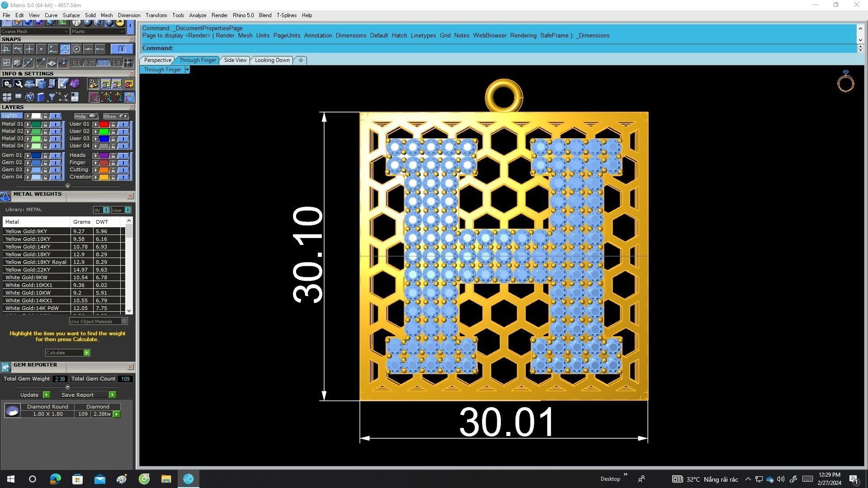
Task: Open the T-Splines menu
Action: tap(287, 15)
